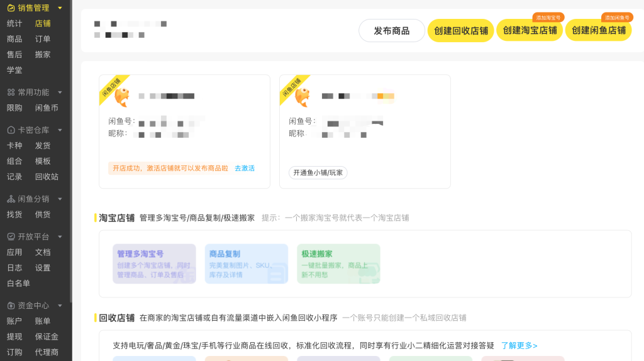Click the second 闲鱼店铺 fish avatar
The image size is (644, 361).
[x=303, y=97]
